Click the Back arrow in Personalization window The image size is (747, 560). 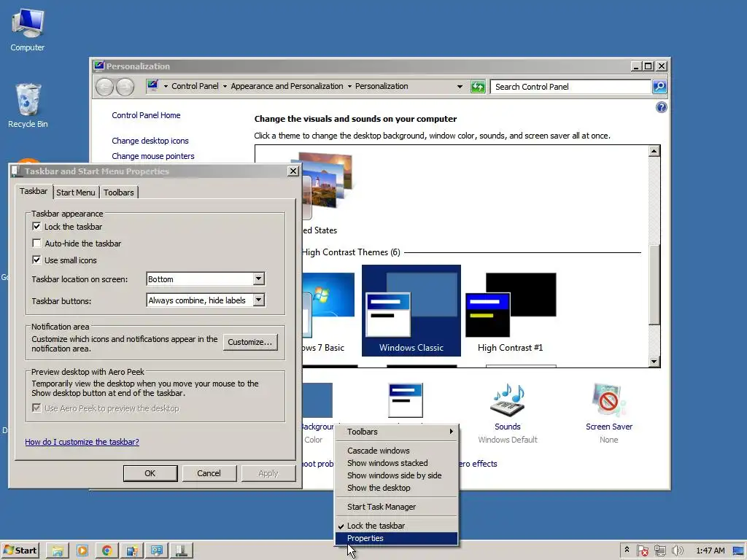(x=105, y=87)
